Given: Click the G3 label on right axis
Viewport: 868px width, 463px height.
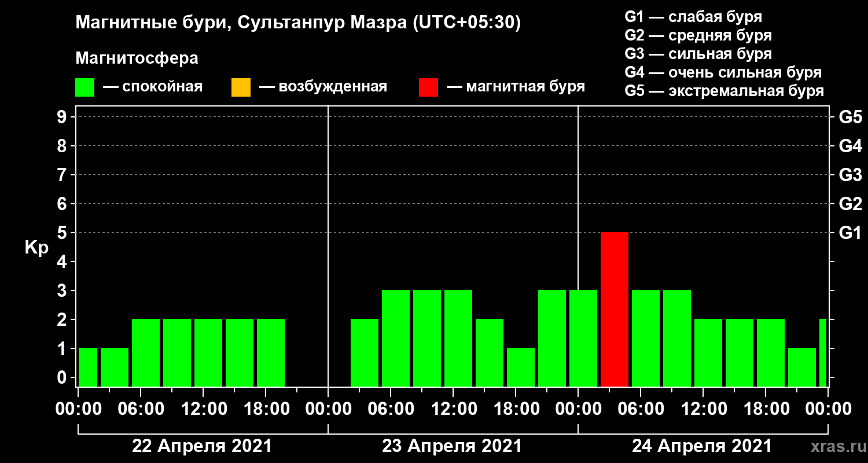Looking at the screenshot, I should point(851,175).
